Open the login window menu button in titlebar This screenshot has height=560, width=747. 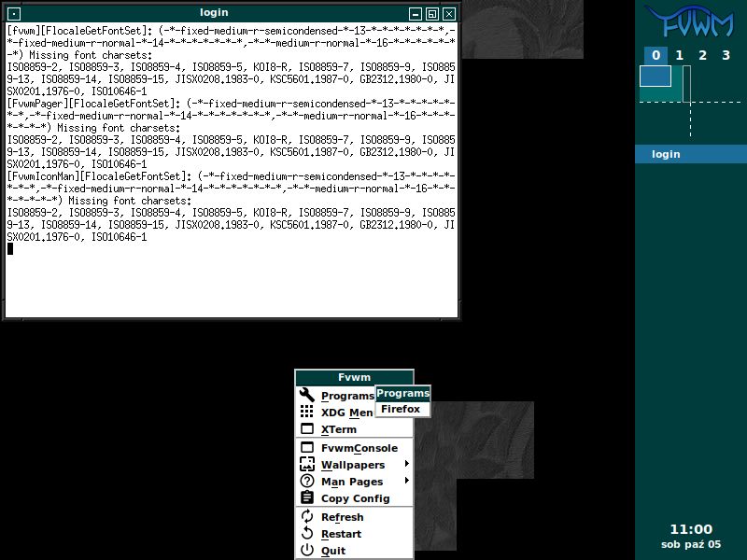[14, 14]
